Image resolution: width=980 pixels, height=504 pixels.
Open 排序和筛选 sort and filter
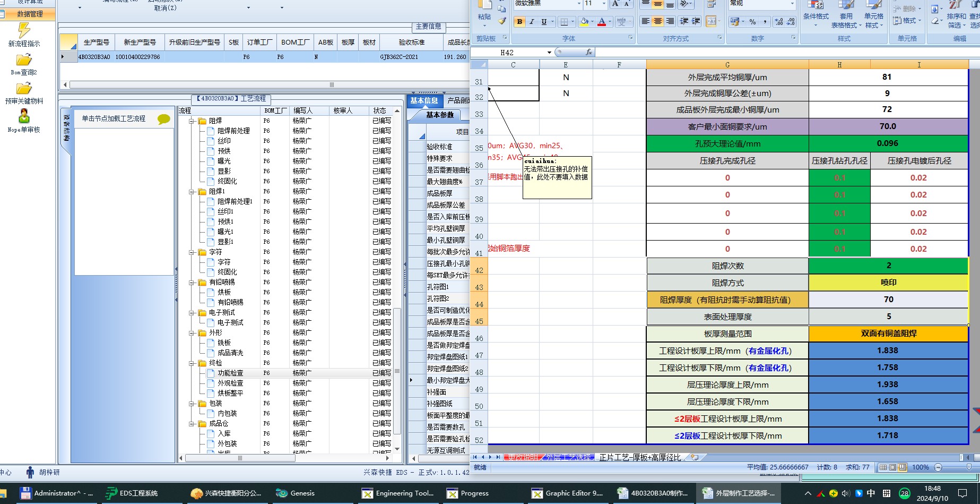coord(956,15)
